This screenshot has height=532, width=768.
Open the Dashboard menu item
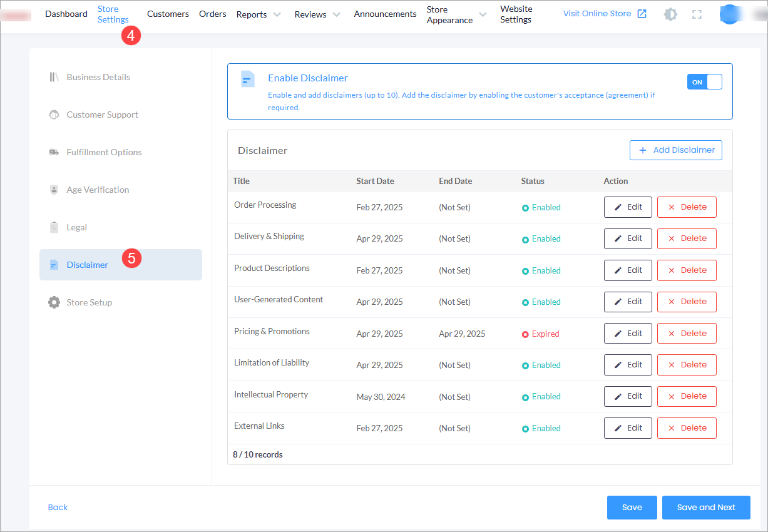66,14
